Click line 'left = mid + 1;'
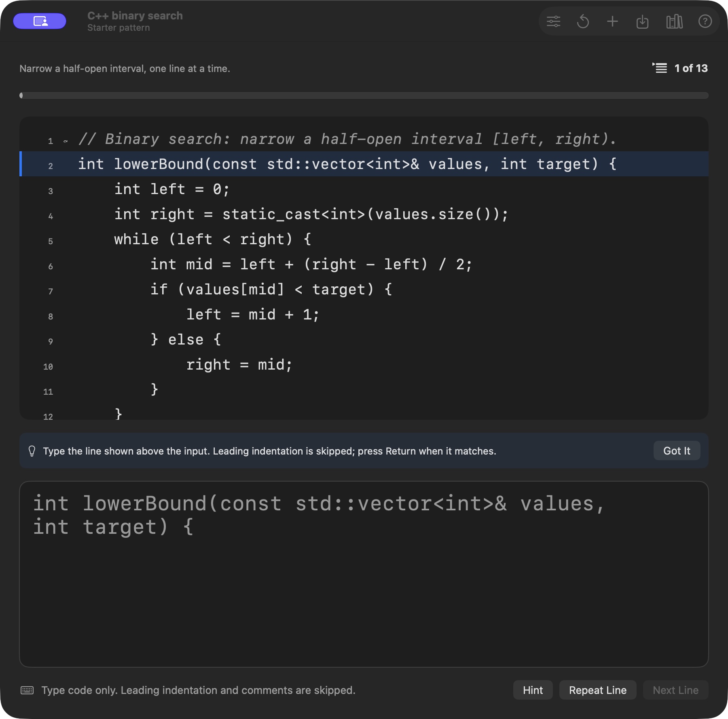728x719 pixels. click(253, 315)
